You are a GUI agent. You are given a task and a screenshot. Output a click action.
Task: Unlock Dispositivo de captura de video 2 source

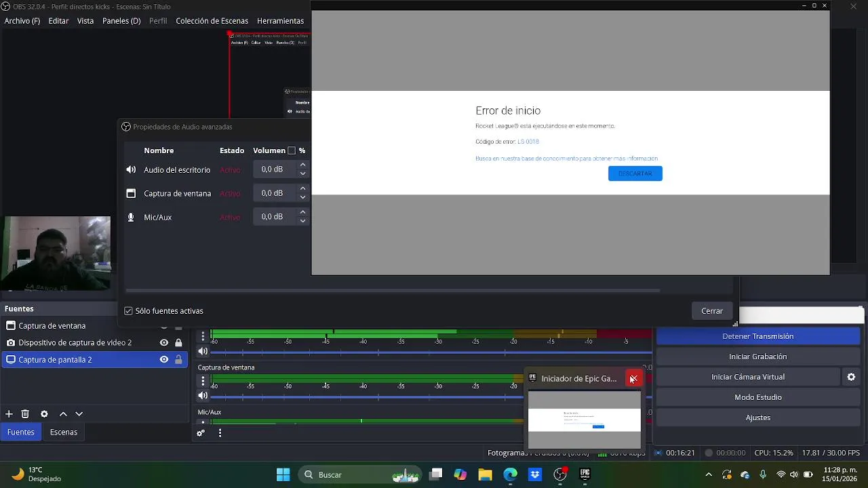tap(178, 343)
